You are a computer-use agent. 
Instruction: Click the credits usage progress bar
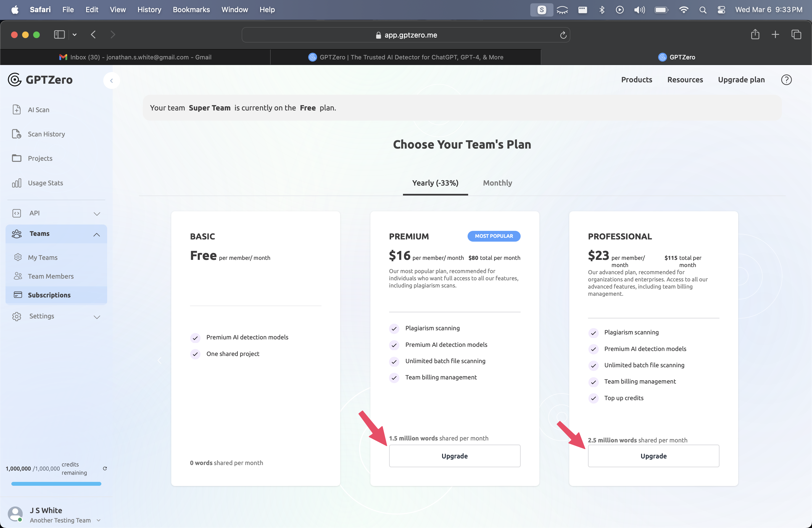click(x=56, y=484)
